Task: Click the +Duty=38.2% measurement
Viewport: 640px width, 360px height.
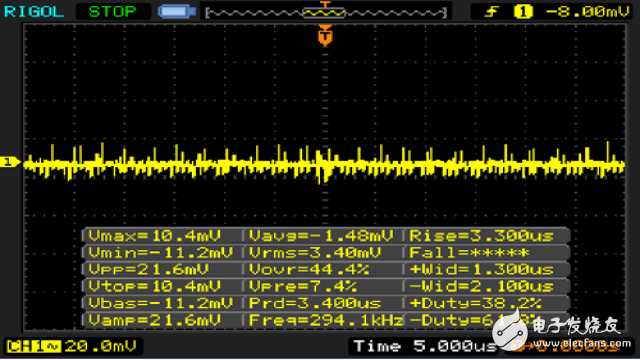Action: 476,303
